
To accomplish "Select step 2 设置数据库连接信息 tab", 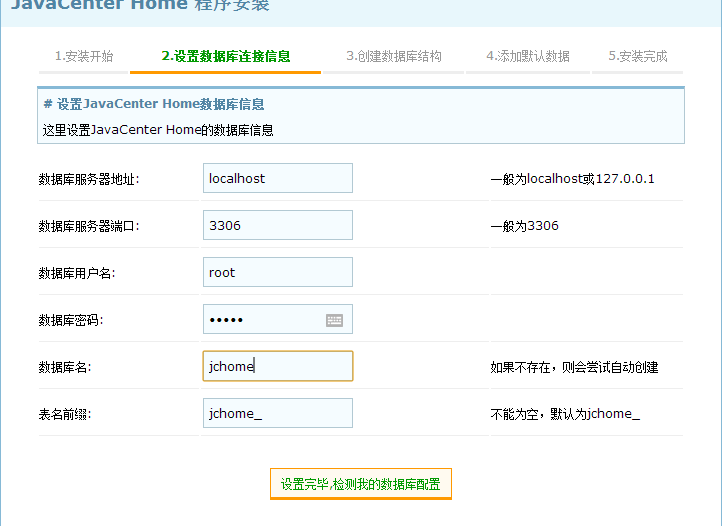I will pyautogui.click(x=226, y=56).
